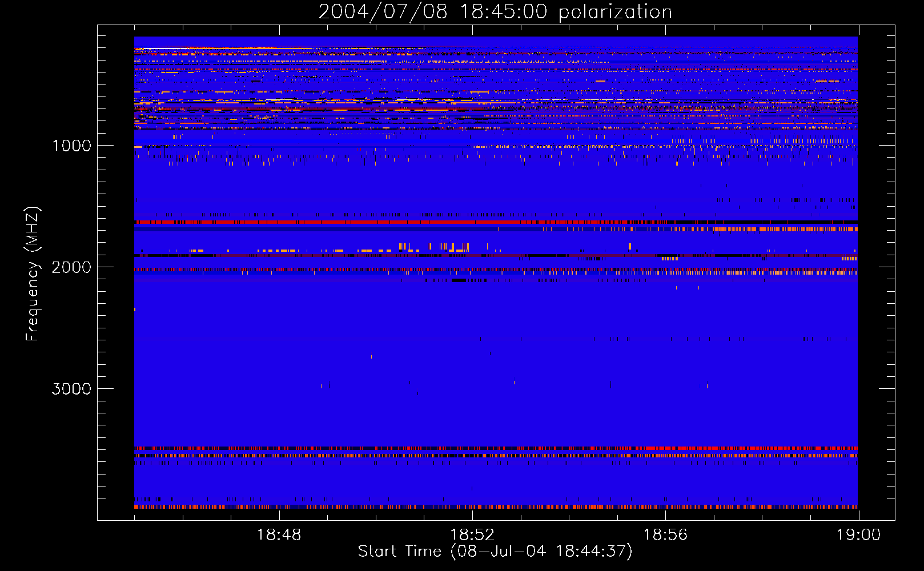Click the plot title '2004/07/08 18:45:00 polarization'
Image resolution: width=924 pixels, height=571 pixels.
[495, 12]
